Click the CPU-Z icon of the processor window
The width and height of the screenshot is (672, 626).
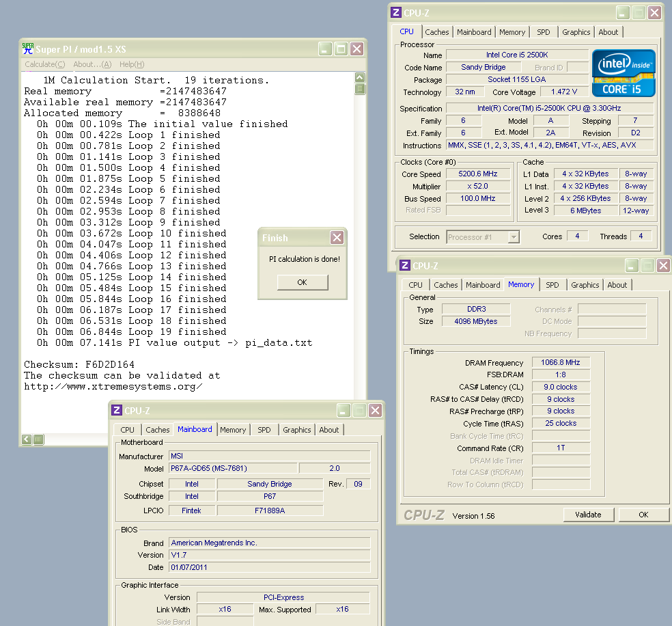click(395, 12)
